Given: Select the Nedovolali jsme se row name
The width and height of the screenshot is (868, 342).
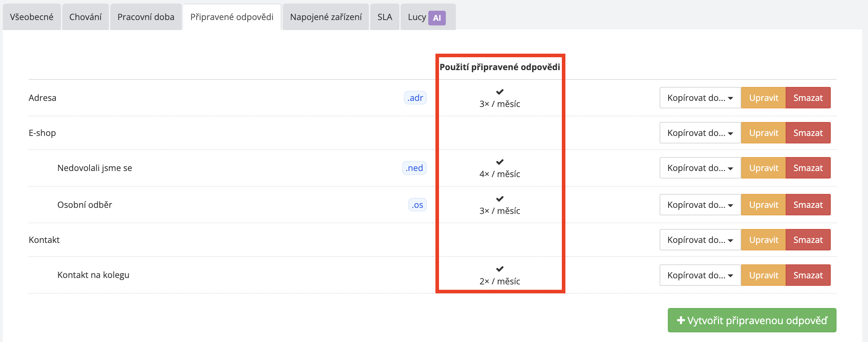Looking at the screenshot, I should (x=95, y=168).
